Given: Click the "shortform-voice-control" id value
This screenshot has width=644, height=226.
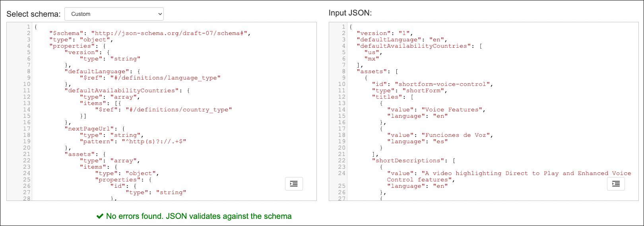Looking at the screenshot, I should (444, 84).
